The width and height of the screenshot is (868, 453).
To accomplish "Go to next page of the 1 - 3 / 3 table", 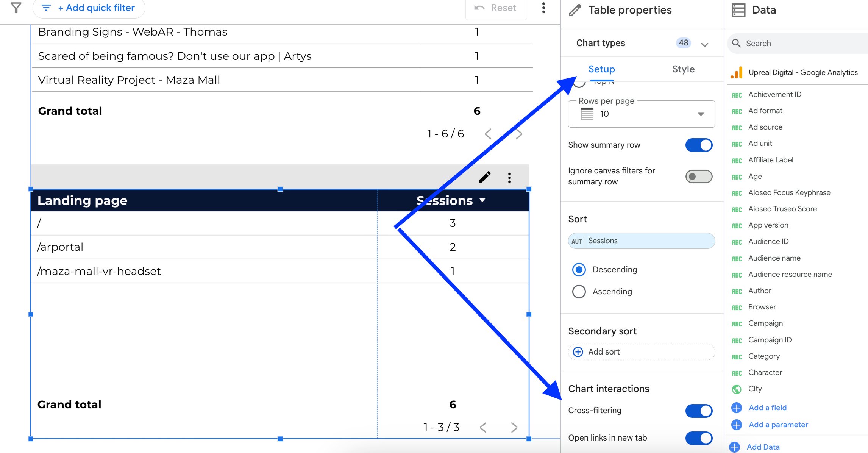I will (x=514, y=427).
